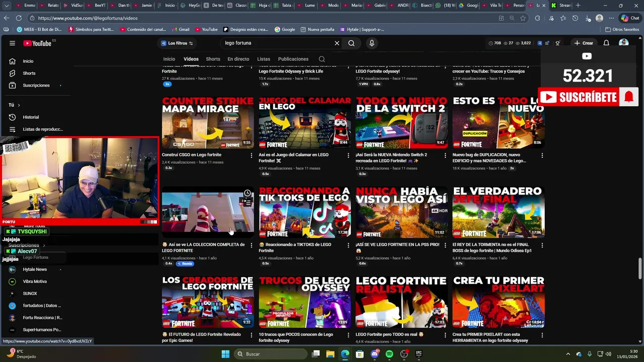Image resolution: width=644 pixels, height=362 pixels.
Task: Open the browser tab list dropdown
Action: 7,6
